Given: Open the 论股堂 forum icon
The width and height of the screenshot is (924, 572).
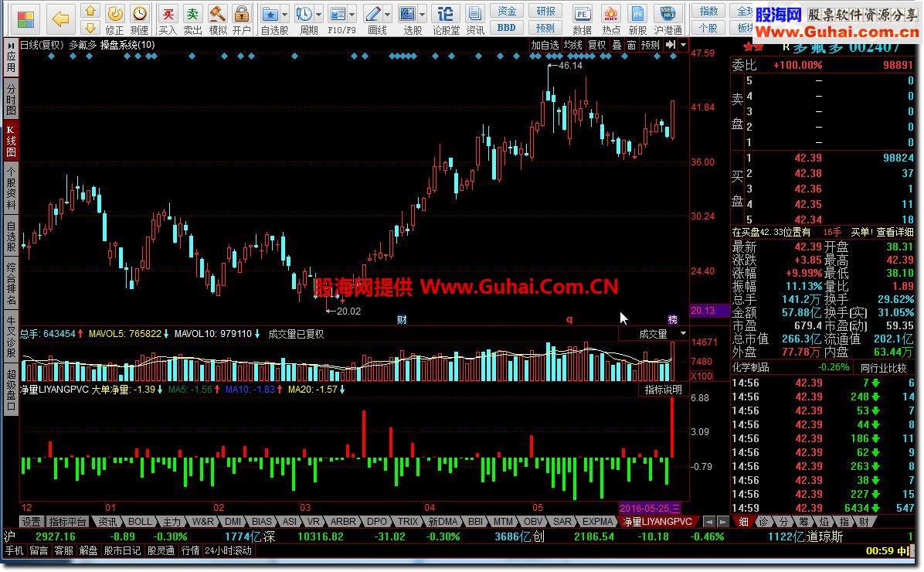Looking at the screenshot, I should [x=446, y=19].
